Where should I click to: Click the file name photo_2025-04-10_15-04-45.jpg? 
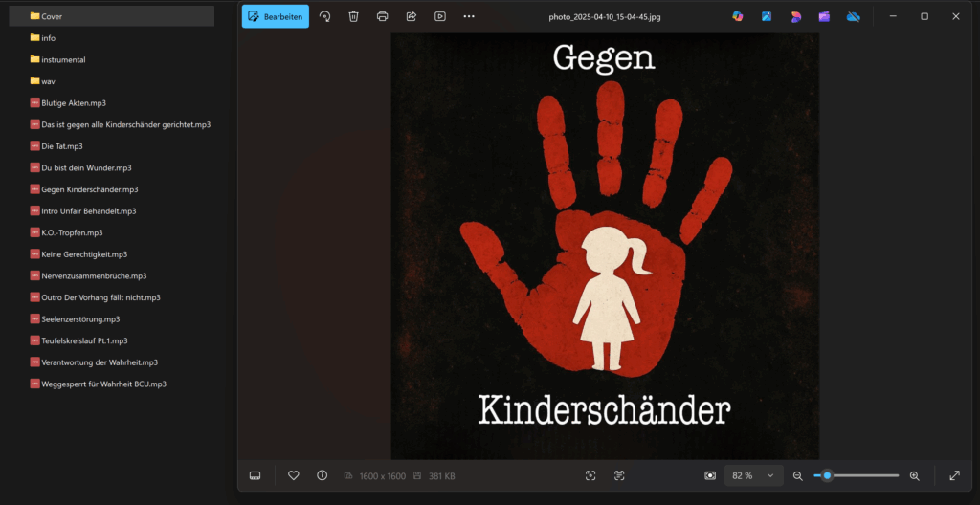605,17
